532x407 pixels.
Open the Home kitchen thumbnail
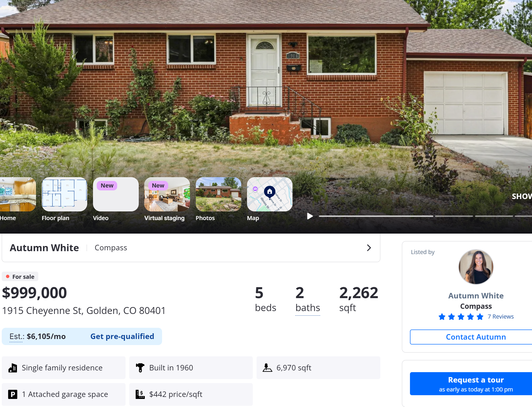click(18, 194)
